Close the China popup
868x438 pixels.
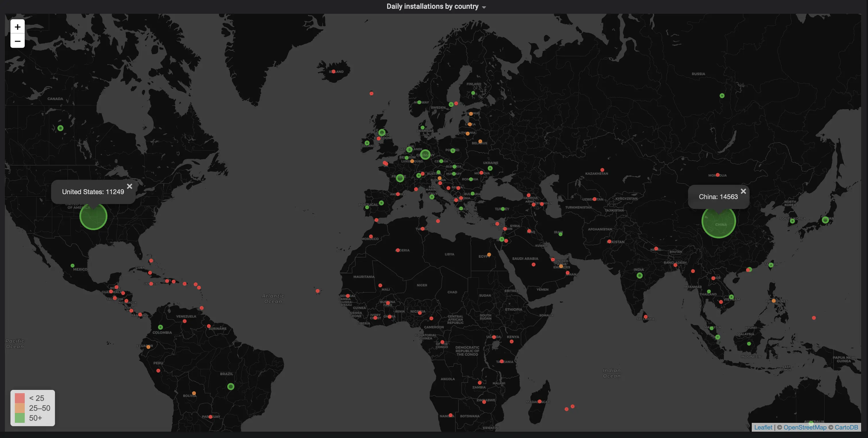(743, 191)
